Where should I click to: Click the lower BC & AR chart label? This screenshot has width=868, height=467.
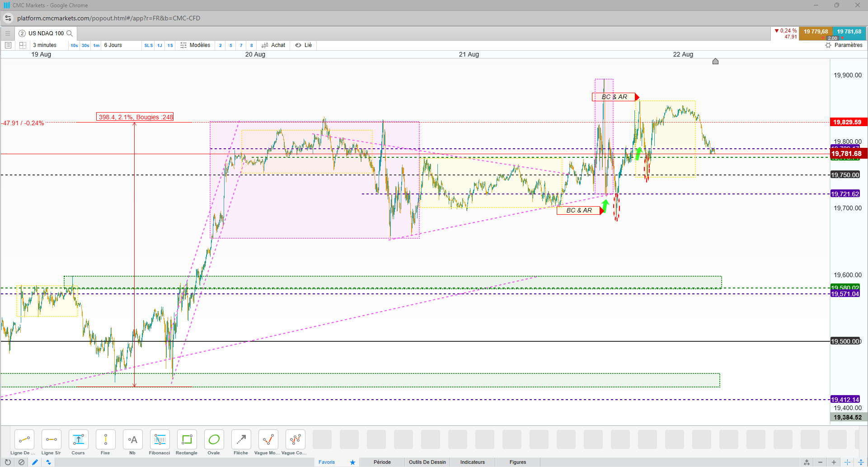point(579,210)
